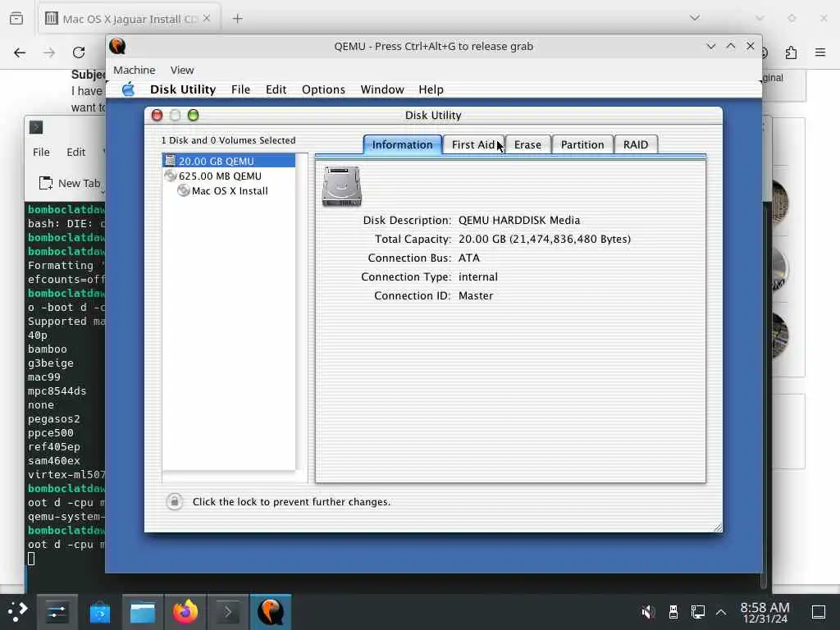
Task: Open a new browser tab
Action: 237,19
